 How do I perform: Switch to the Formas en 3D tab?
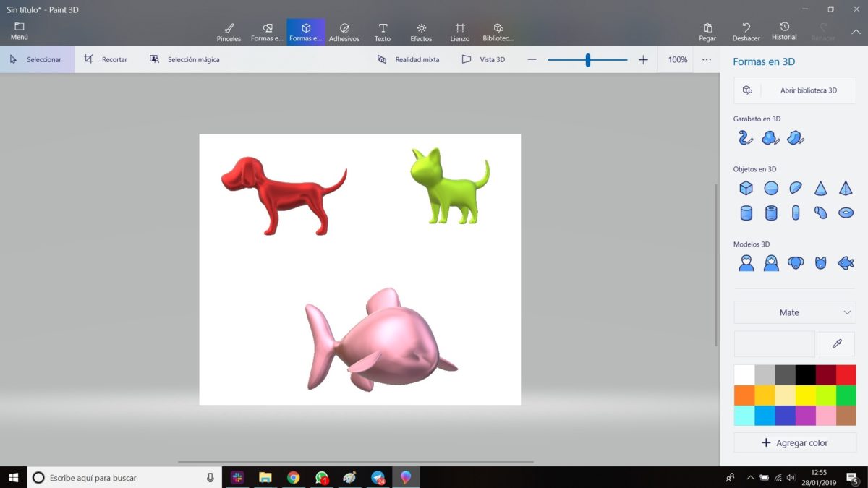point(305,30)
